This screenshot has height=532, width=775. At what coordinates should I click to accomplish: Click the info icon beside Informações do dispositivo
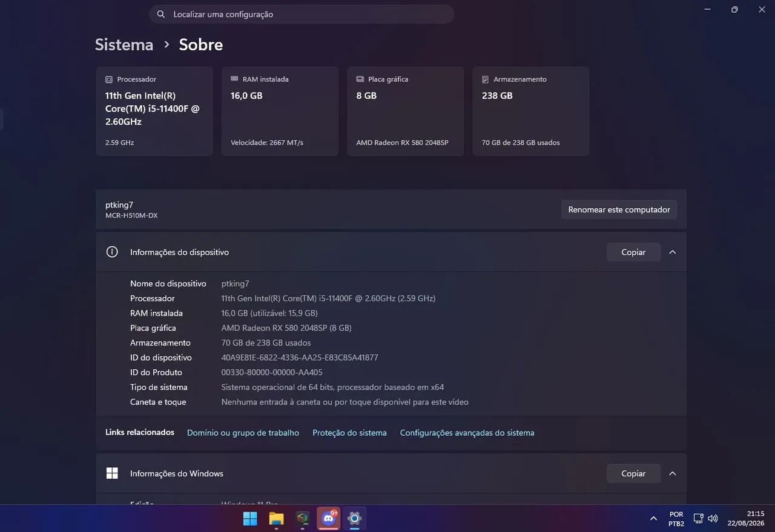coord(112,252)
